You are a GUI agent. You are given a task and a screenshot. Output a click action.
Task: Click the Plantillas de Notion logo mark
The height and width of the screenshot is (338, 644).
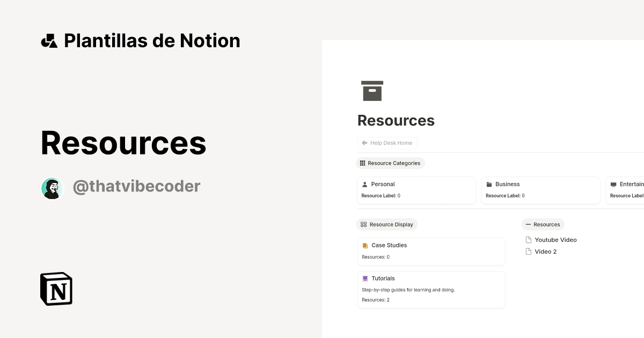click(49, 40)
